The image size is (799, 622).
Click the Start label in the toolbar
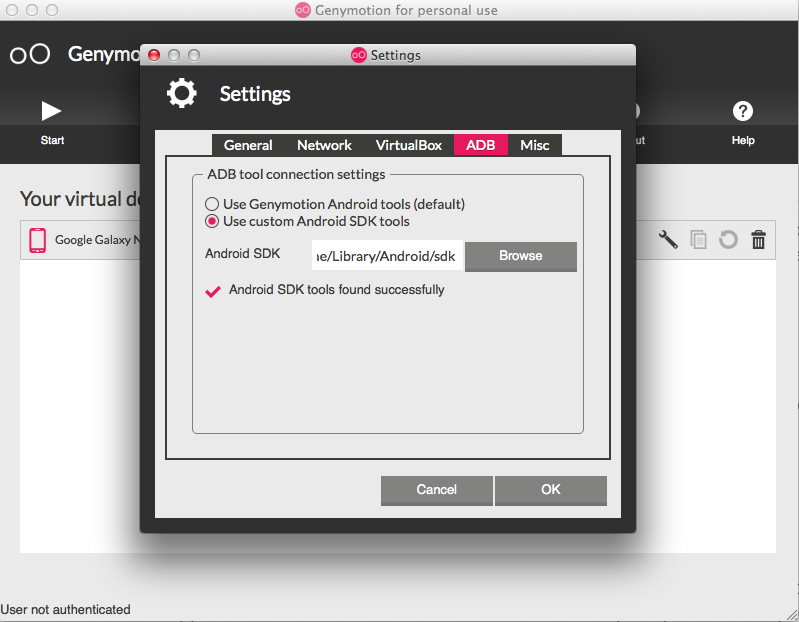tap(52, 140)
